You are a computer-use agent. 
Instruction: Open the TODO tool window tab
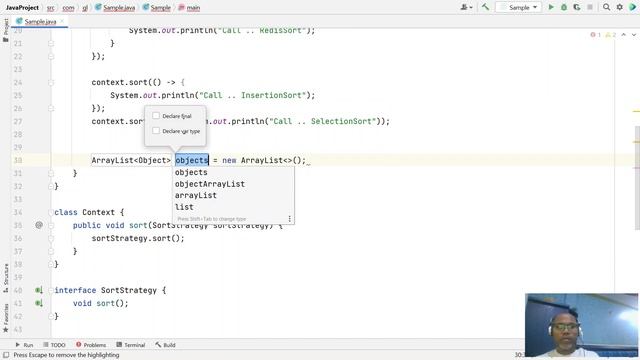point(54,345)
